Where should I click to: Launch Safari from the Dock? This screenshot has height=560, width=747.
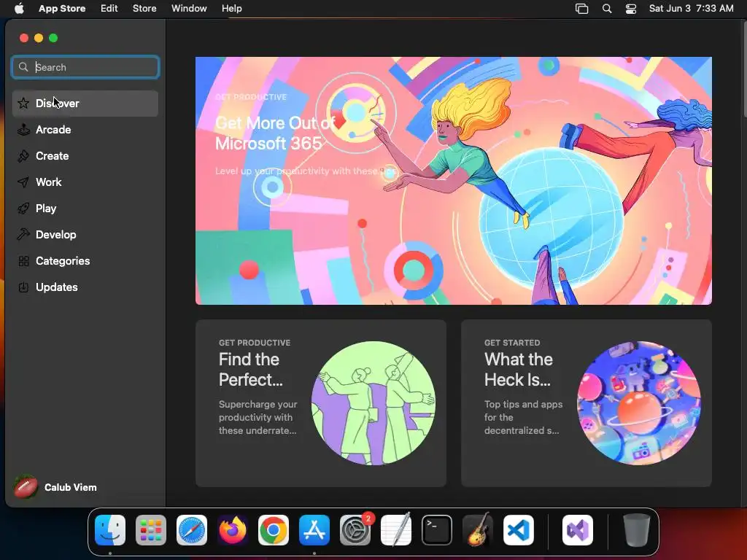point(192,530)
